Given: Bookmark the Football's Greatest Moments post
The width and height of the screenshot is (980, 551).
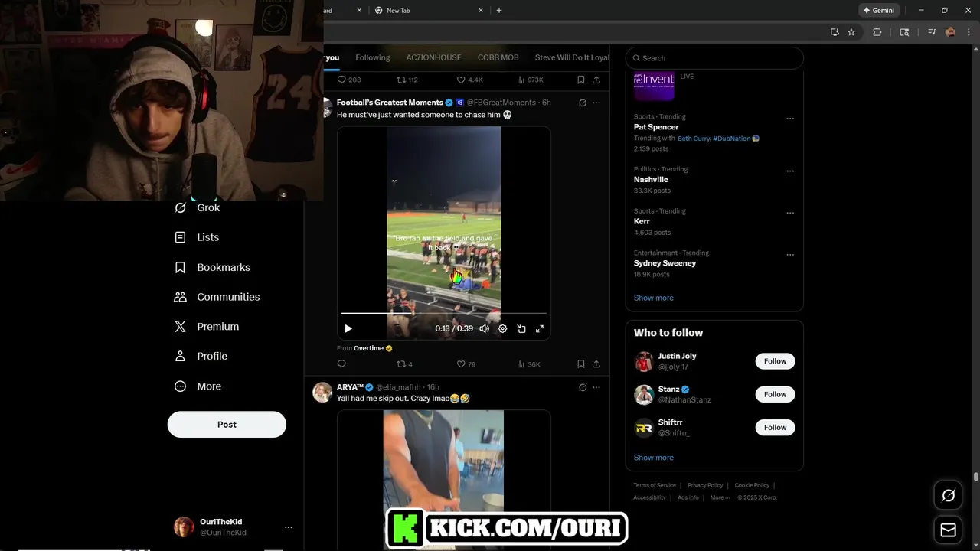Looking at the screenshot, I should coord(581,364).
